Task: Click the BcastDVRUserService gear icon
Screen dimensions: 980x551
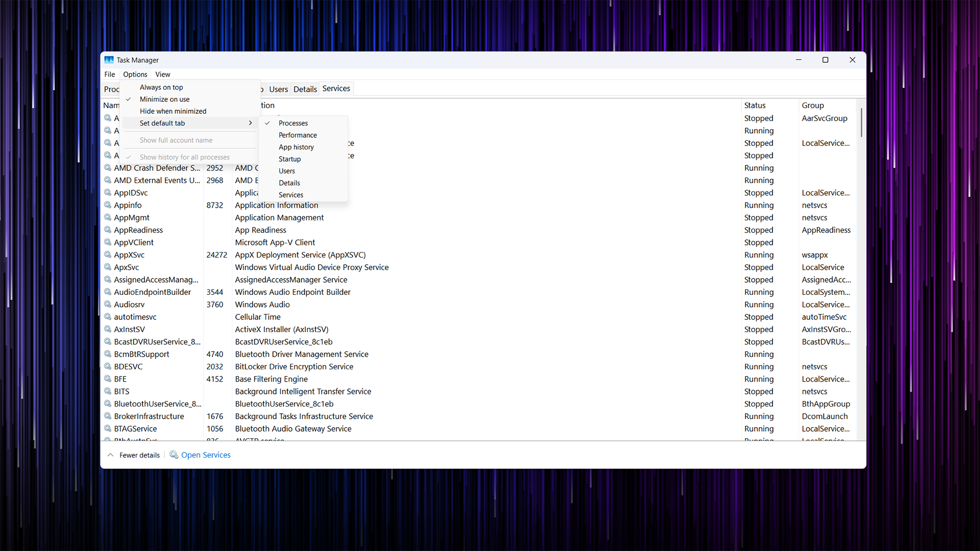Action: (108, 341)
